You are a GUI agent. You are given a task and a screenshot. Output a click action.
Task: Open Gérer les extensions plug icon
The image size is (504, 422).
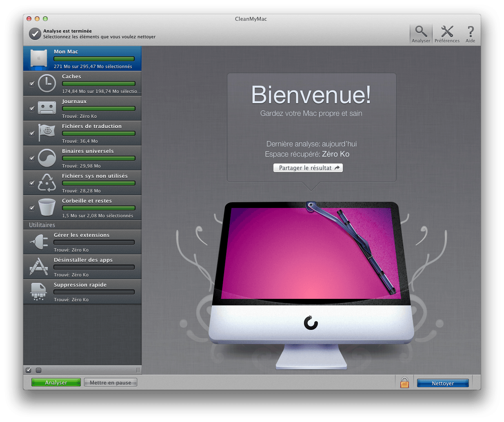click(x=39, y=242)
